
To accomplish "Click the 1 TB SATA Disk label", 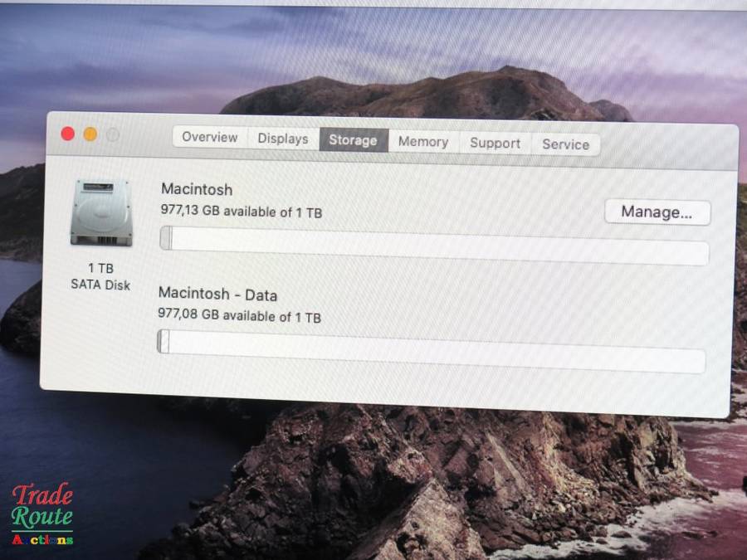I will [100, 276].
